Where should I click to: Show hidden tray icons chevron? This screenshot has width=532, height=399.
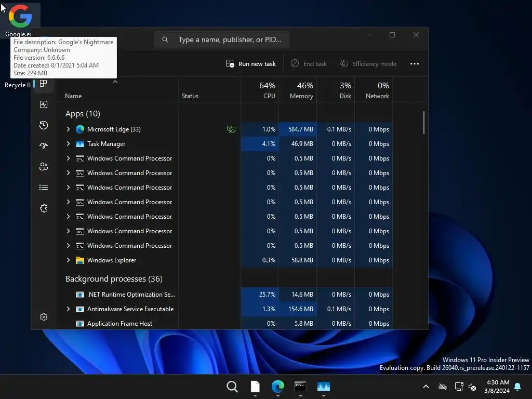tap(426, 387)
